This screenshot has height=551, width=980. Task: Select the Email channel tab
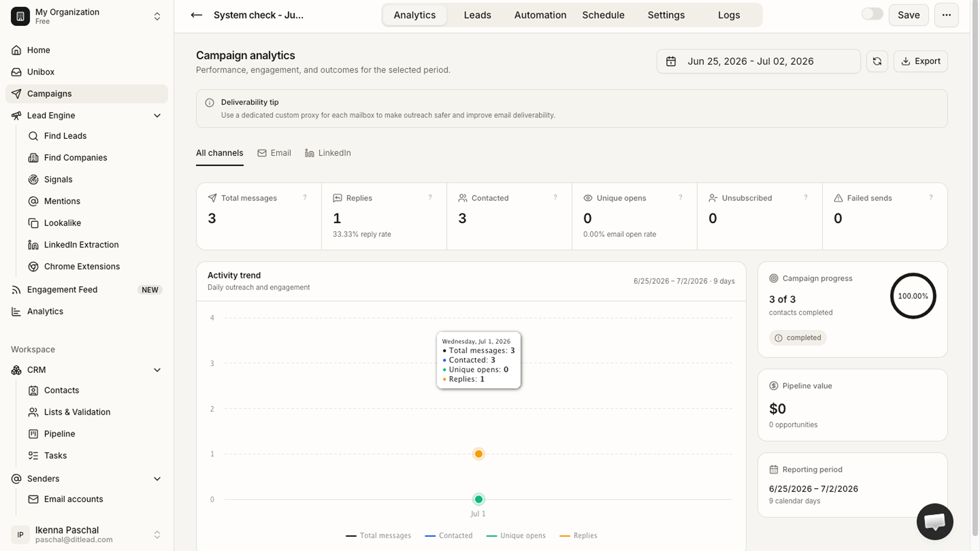coord(274,153)
